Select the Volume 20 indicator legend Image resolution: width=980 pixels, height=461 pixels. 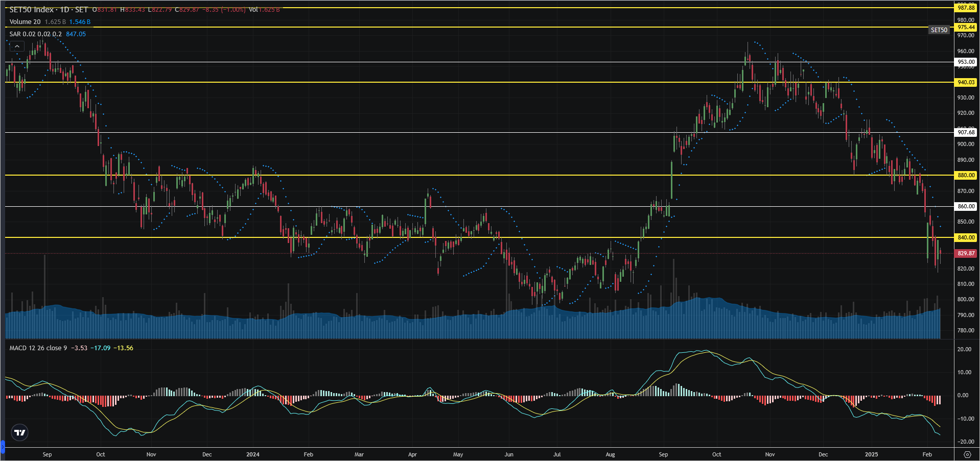(25, 22)
